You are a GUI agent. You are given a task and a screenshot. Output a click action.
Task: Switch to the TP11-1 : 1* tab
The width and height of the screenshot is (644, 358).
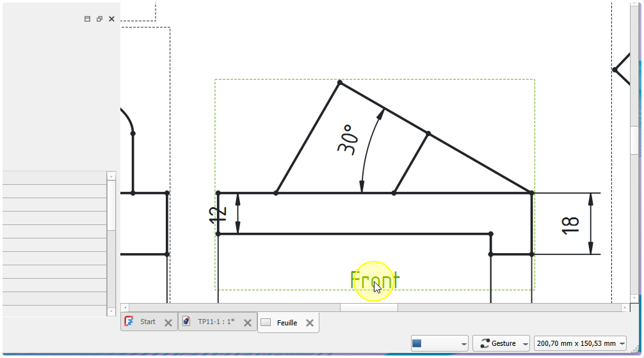point(216,322)
